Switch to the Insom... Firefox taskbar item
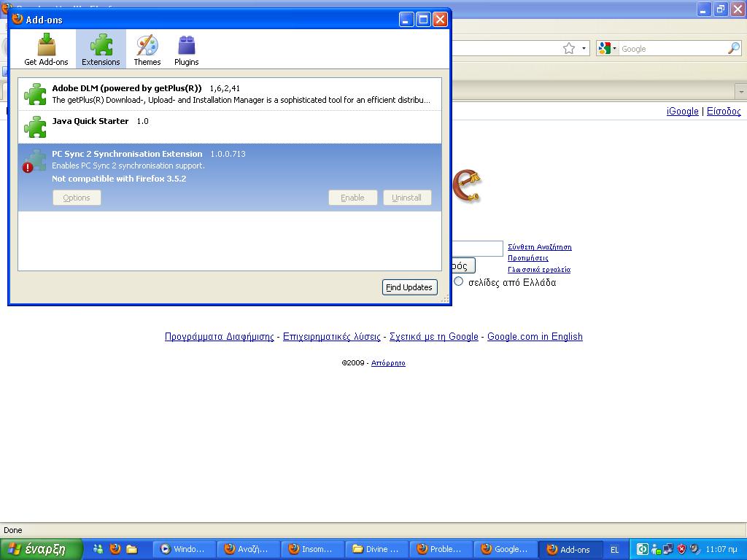This screenshot has width=747, height=560. coord(312,549)
